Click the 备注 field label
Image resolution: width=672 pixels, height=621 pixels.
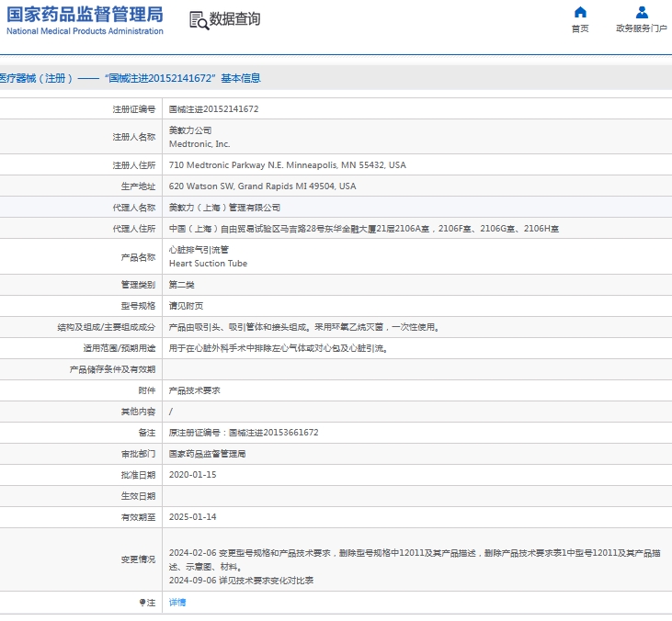coord(146,433)
